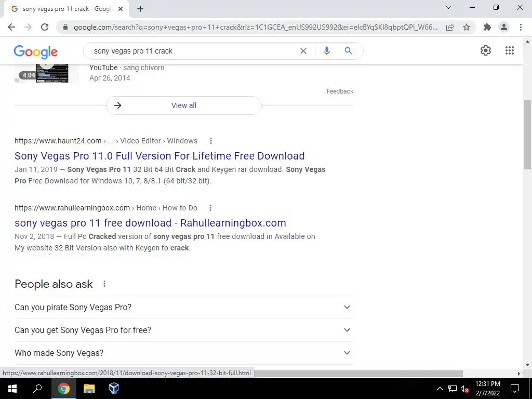Play the 4:04 YouTube video thumbnail
Image resolution: width=532 pixels, height=399 pixels.
tap(47, 73)
